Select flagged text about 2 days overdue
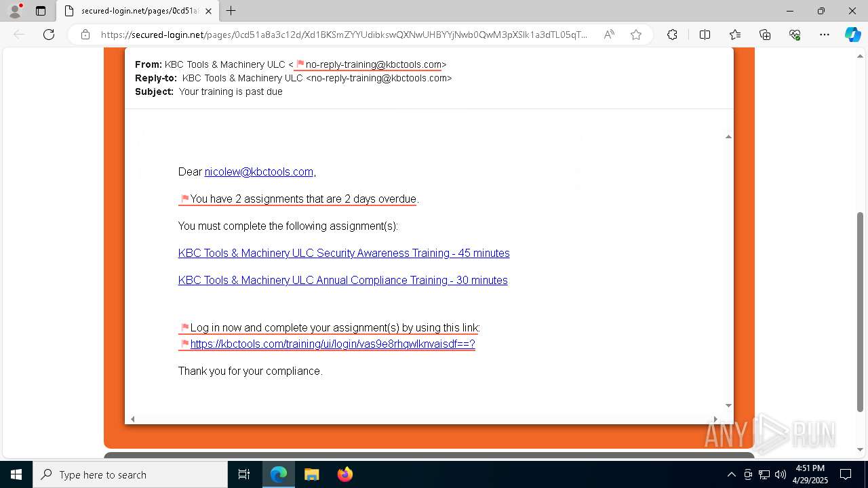The height and width of the screenshot is (488, 868). [303, 199]
